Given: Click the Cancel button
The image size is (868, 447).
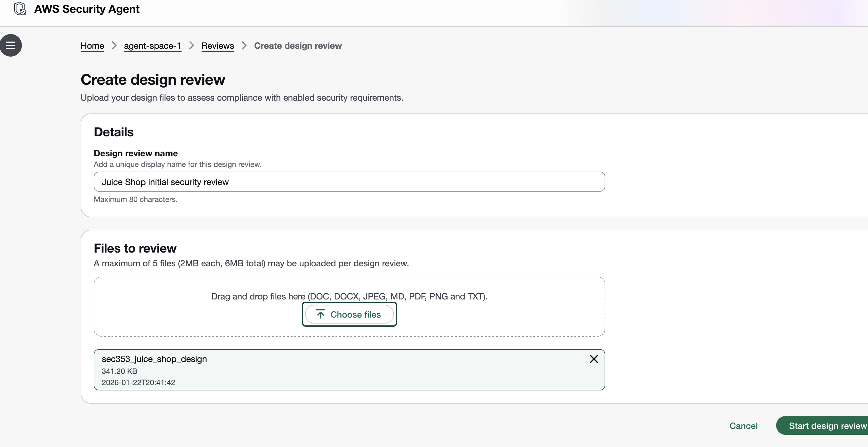Looking at the screenshot, I should click(743, 425).
